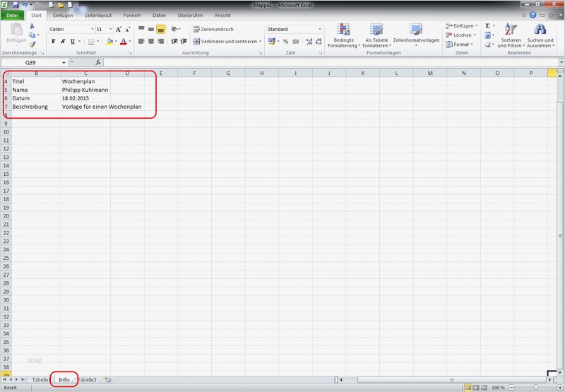Increase indent icon

pos(184,42)
